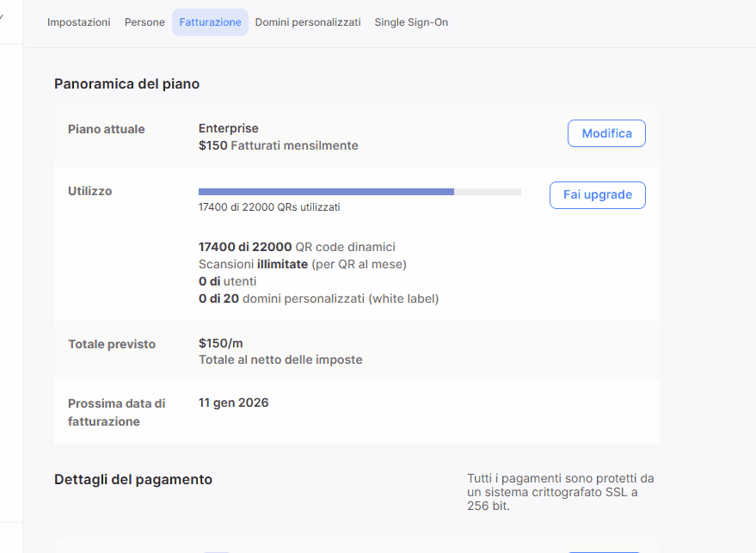Click the Modifica button for current plan
Image resolution: width=756 pixels, height=553 pixels.
[606, 133]
